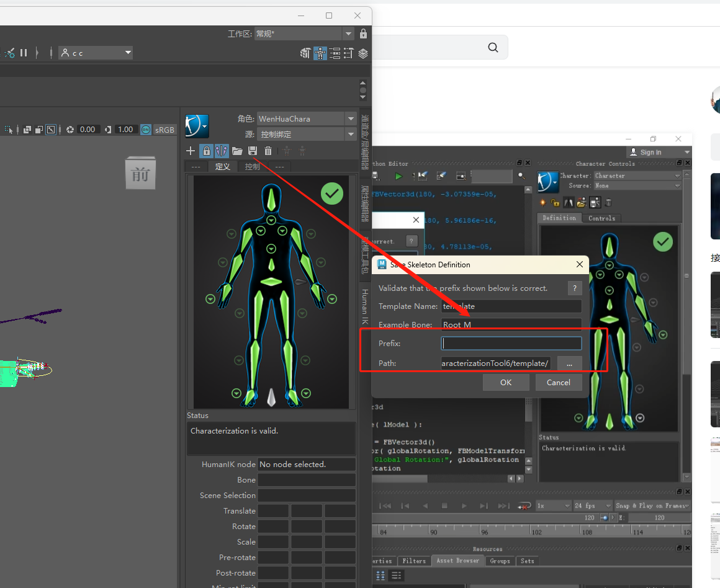Image resolution: width=720 pixels, height=588 pixels.
Task: Click the HumanIK menu button in Maya
Action: pyautogui.click(x=197, y=127)
